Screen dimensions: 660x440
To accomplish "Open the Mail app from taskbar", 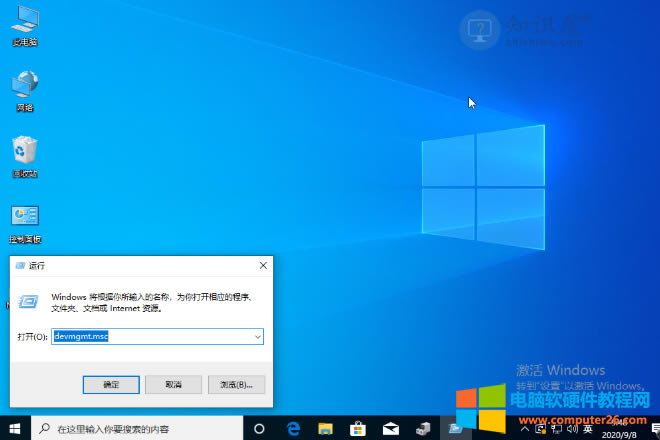I will click(x=391, y=429).
